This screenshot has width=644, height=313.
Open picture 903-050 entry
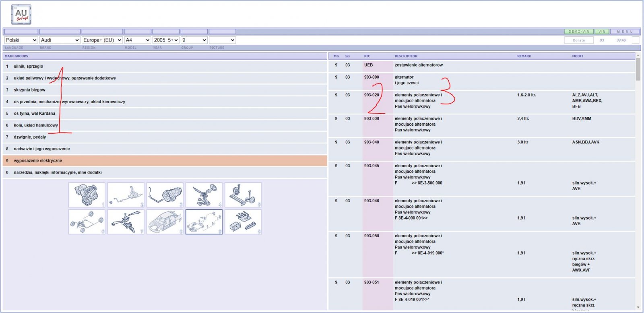pyautogui.click(x=482, y=254)
